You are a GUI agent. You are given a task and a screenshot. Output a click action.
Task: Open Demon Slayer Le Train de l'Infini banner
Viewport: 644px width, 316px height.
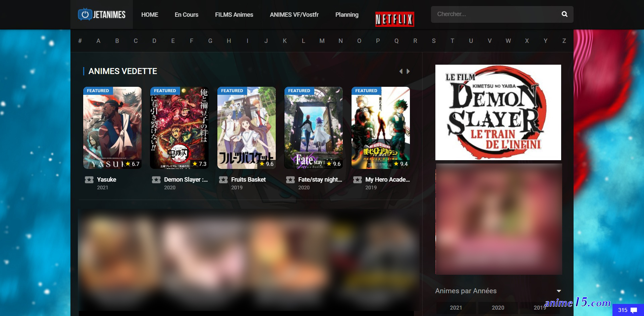pyautogui.click(x=498, y=112)
